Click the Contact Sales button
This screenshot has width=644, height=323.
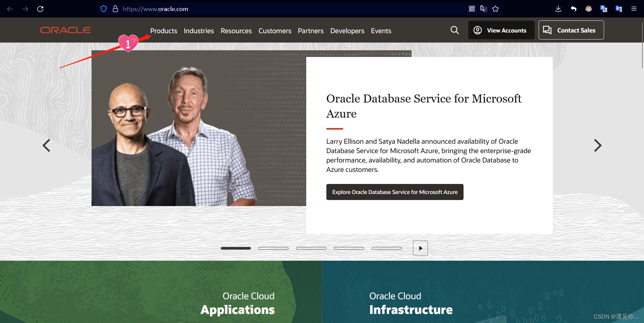571,30
